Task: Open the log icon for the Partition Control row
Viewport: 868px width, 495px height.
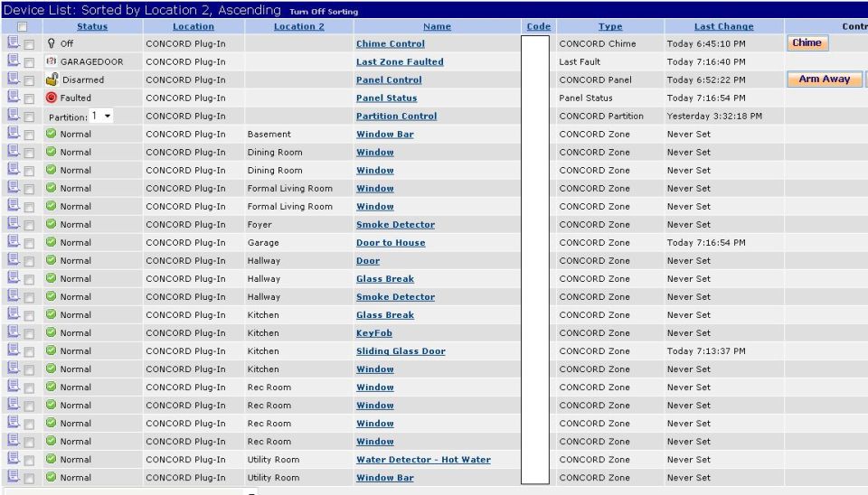Action: point(14,115)
